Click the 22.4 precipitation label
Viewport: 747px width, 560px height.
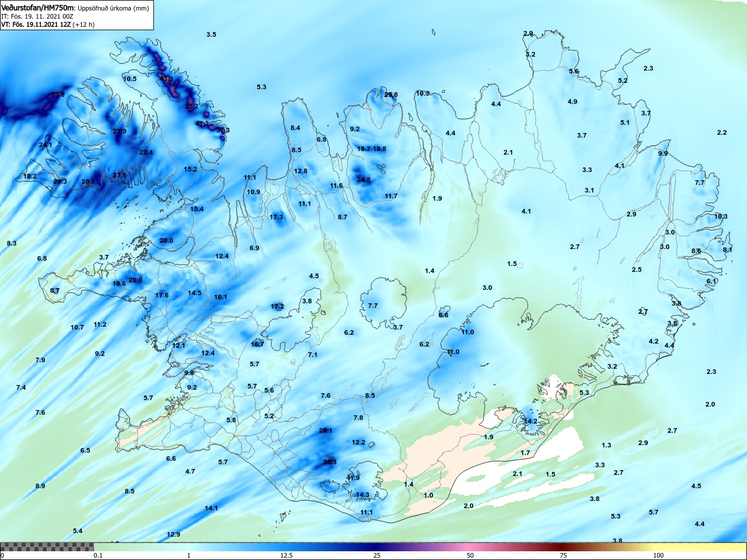(x=146, y=152)
